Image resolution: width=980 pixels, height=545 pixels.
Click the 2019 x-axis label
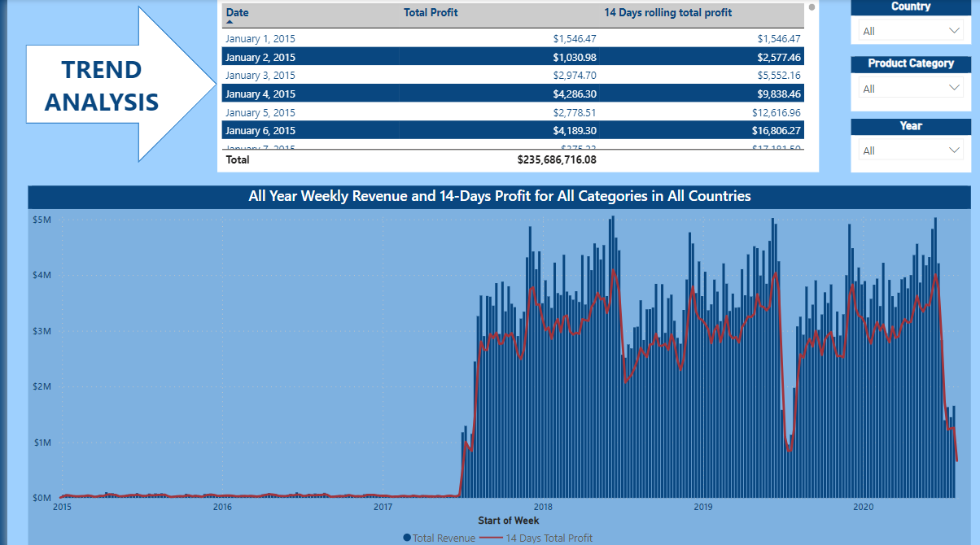click(x=703, y=508)
